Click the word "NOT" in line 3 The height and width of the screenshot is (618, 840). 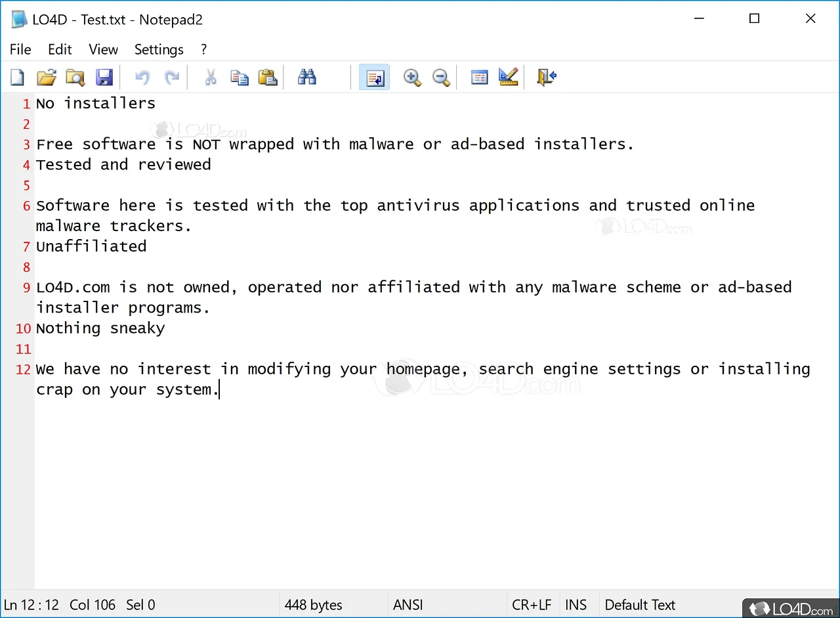[x=206, y=144]
